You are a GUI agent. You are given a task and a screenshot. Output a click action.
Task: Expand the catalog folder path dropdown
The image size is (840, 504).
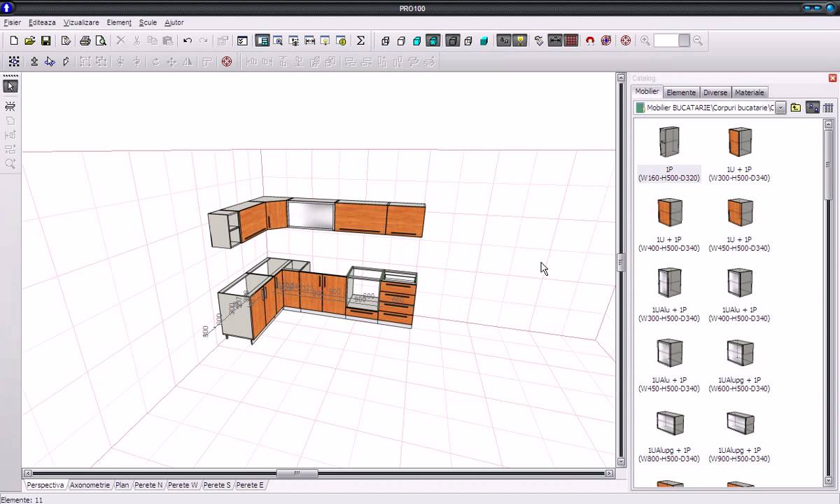[780, 108]
